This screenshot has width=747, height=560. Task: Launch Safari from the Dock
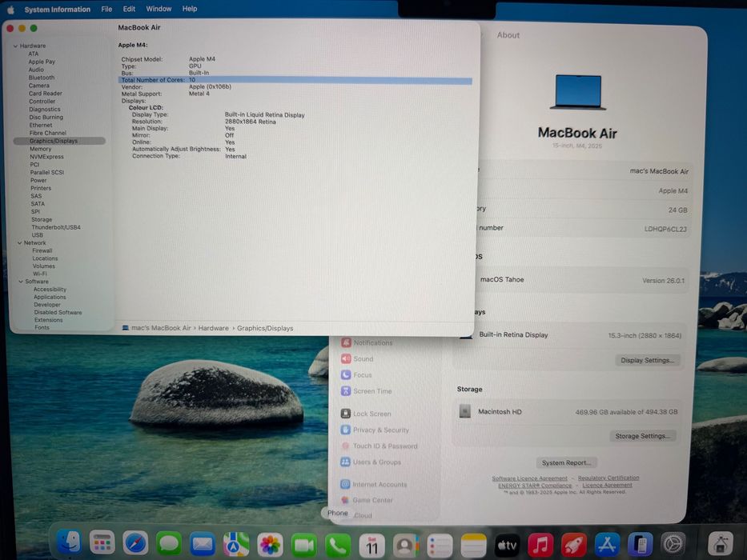pos(135,543)
